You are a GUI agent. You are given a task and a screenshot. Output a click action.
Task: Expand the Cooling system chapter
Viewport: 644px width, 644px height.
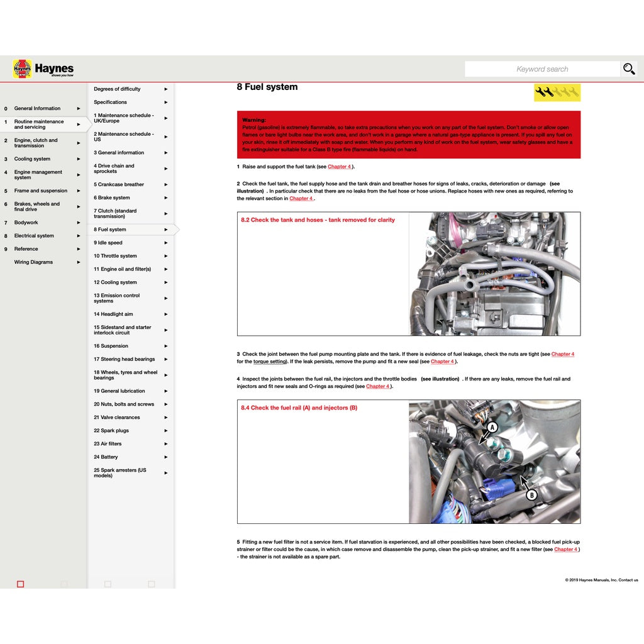click(79, 159)
